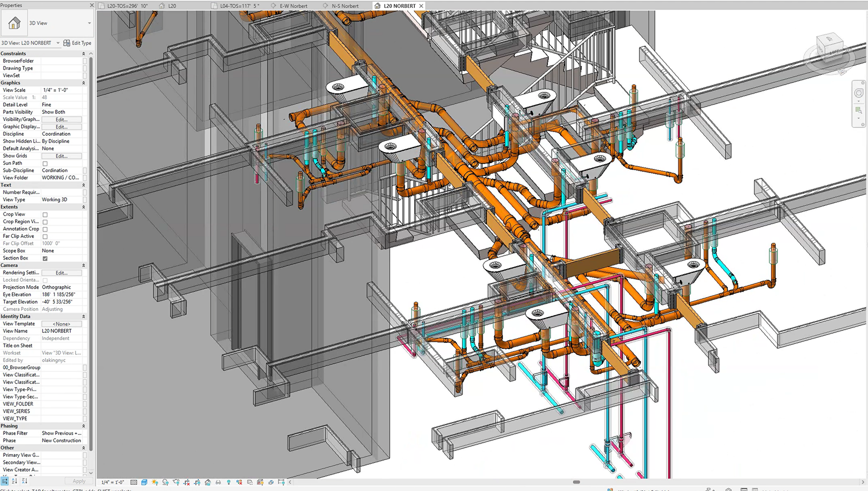Click Edit for Visibility/Graphics overrides

(61, 120)
